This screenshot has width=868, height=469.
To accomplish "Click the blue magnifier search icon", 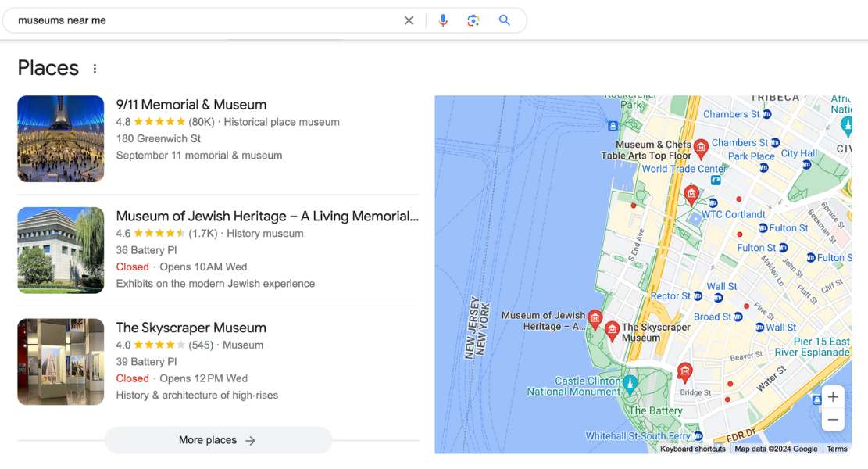I will point(504,20).
